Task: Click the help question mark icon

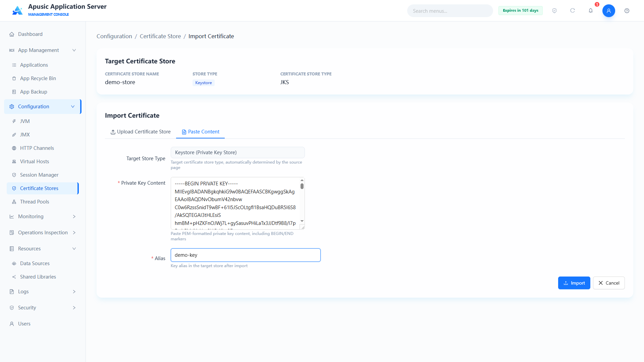Action: [627, 11]
